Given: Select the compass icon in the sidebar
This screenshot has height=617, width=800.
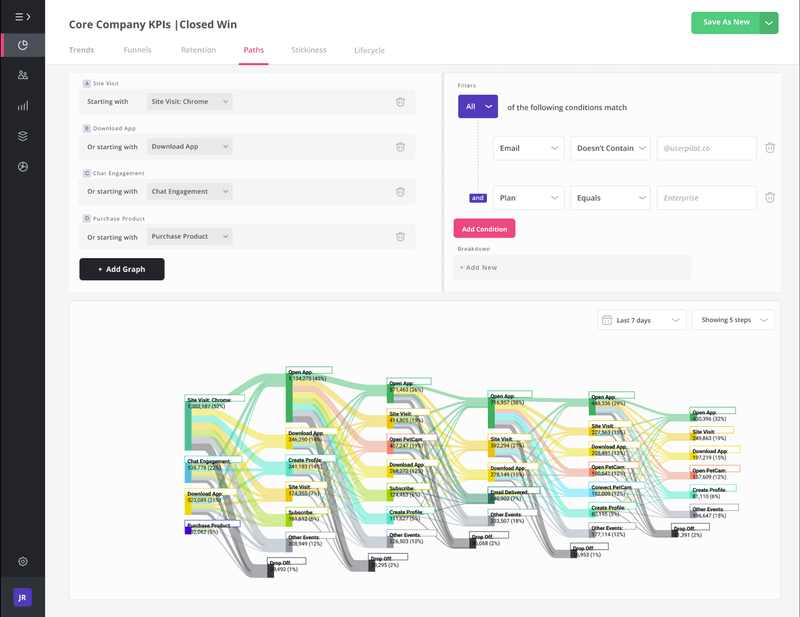Looking at the screenshot, I should tap(22, 165).
